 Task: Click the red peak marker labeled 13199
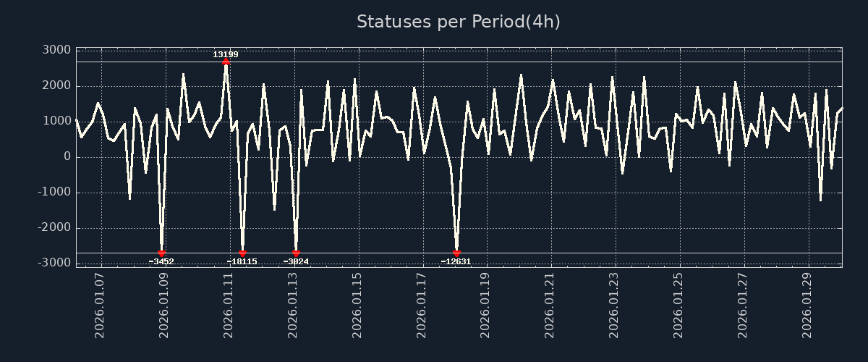tap(226, 62)
